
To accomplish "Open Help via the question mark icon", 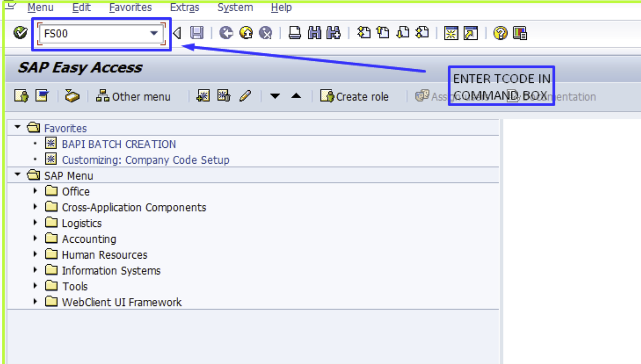I will point(500,34).
